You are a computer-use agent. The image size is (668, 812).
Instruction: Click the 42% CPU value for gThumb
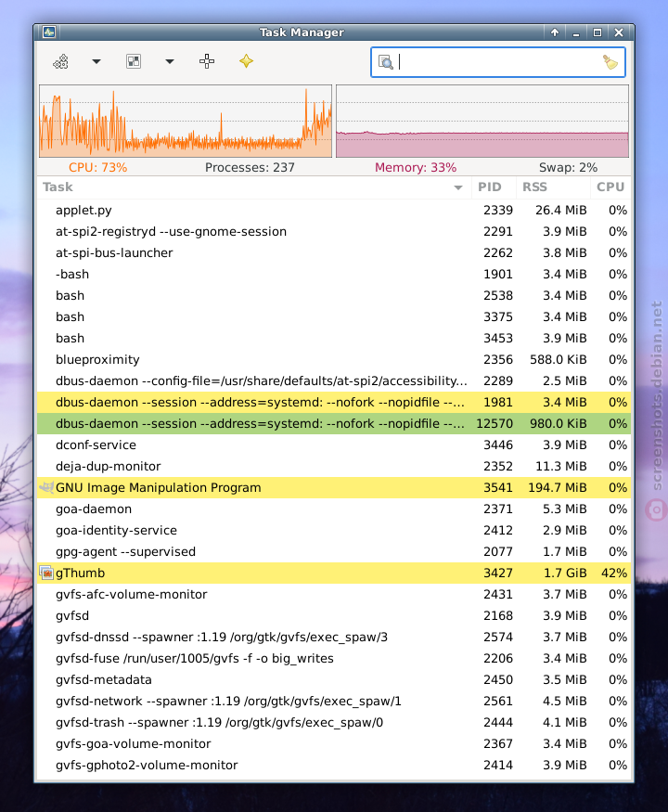614,573
